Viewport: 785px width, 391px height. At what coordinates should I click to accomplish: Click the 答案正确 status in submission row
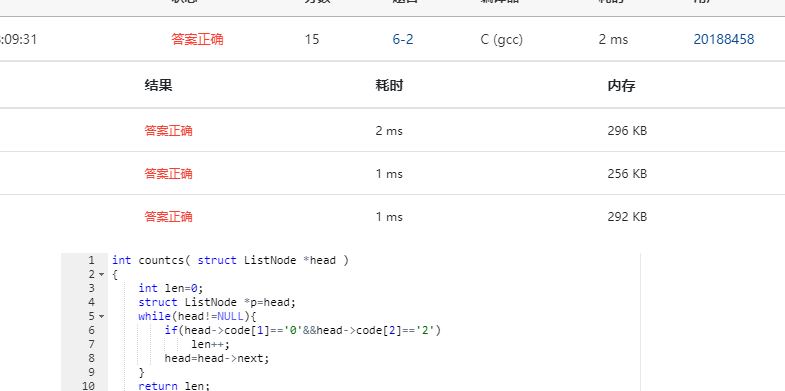[197, 40]
